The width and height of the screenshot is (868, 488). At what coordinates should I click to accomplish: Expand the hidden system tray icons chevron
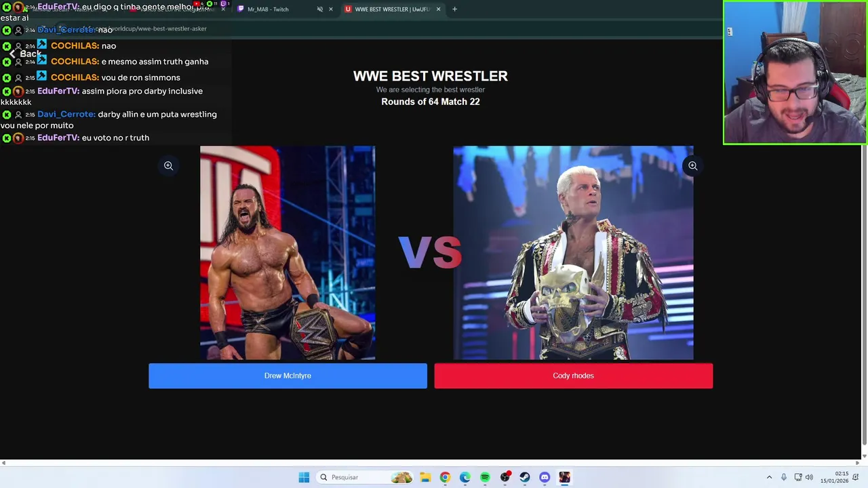tap(769, 477)
